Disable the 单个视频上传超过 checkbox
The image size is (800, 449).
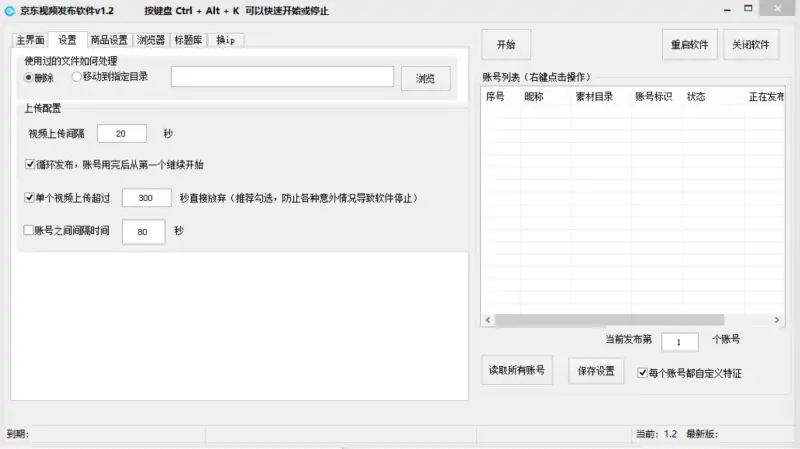[30, 198]
